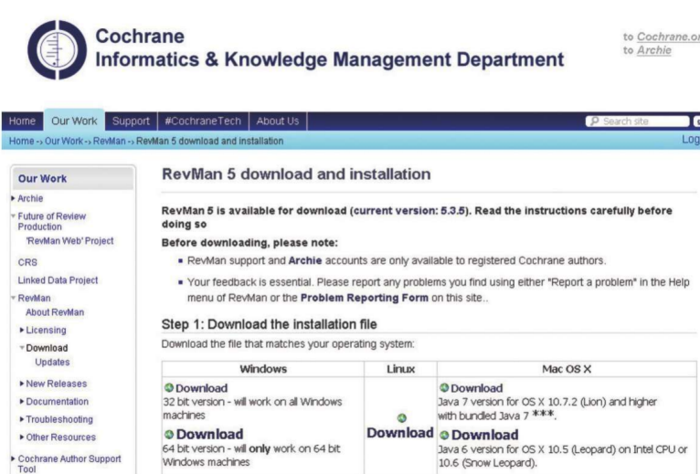The image size is (700, 474).
Task: Expand the Archie sidebar item arrow
Action: click(x=13, y=198)
